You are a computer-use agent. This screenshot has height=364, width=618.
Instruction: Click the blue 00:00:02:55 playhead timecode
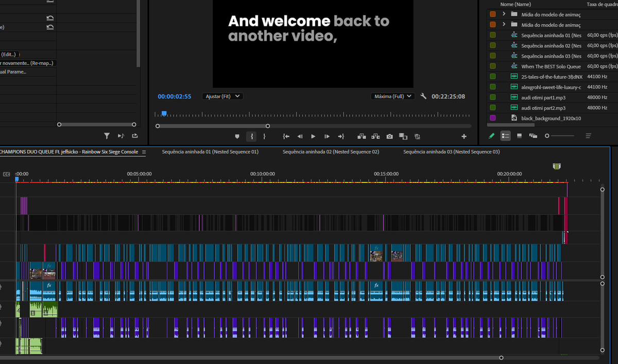tap(174, 96)
